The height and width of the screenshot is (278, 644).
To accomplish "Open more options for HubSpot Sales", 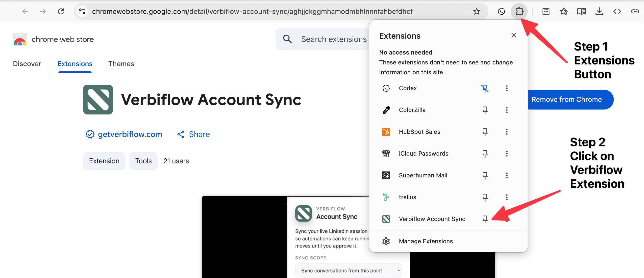I will [x=506, y=132].
